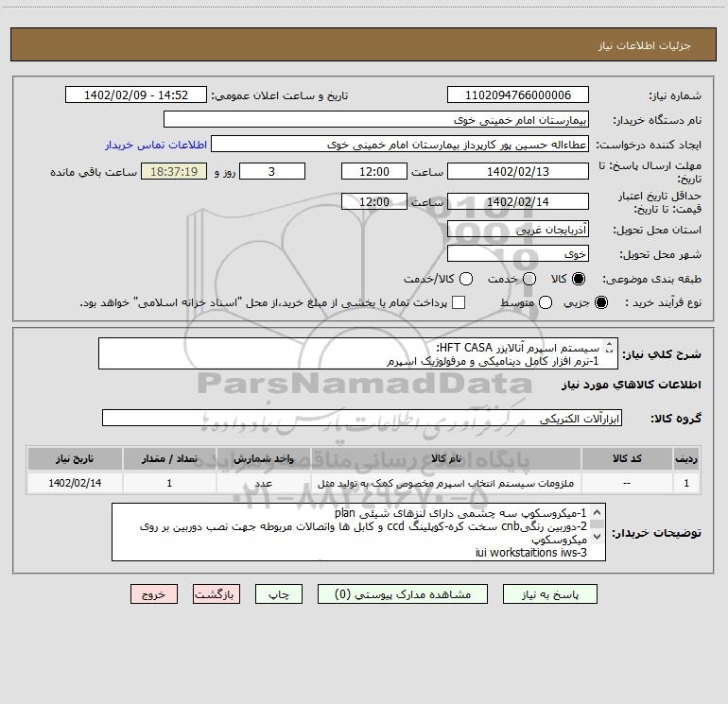This screenshot has width=728, height=704.
Task: Click the buyer notes text area
Action: (x=358, y=532)
